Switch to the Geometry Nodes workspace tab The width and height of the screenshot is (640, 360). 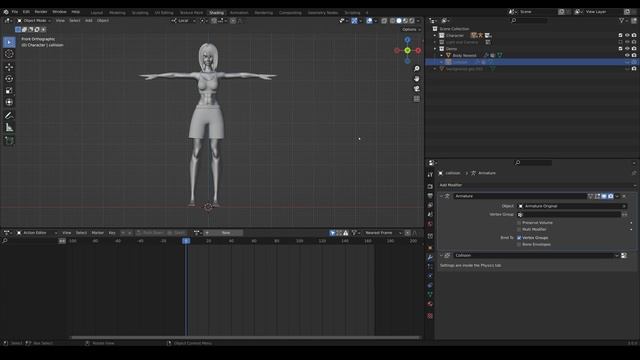pyautogui.click(x=322, y=13)
